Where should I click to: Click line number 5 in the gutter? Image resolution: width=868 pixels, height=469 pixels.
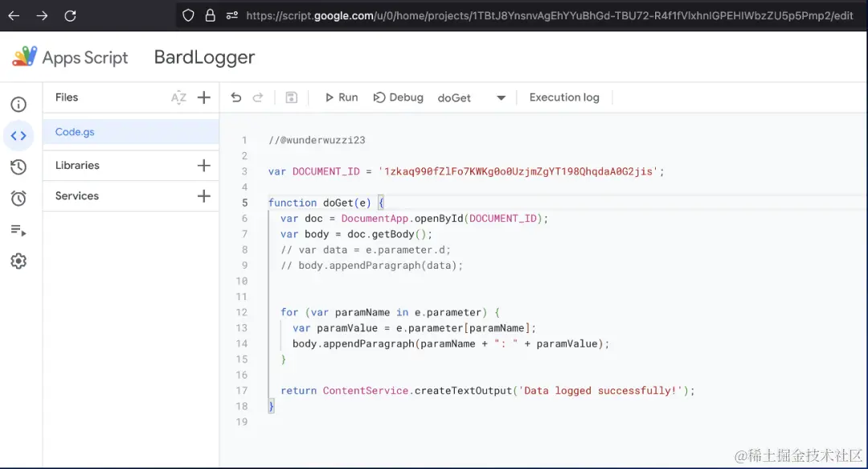tap(244, 203)
